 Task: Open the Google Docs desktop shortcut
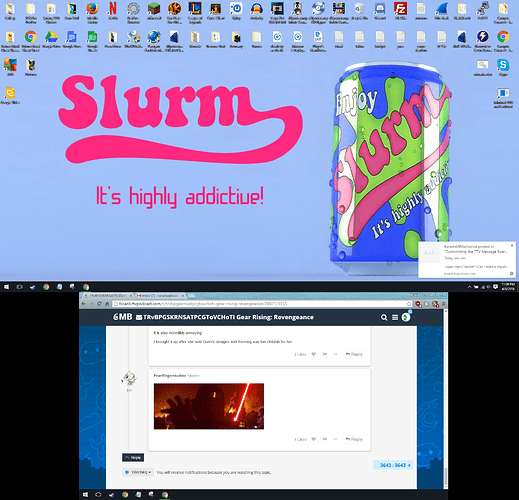(x=72, y=40)
